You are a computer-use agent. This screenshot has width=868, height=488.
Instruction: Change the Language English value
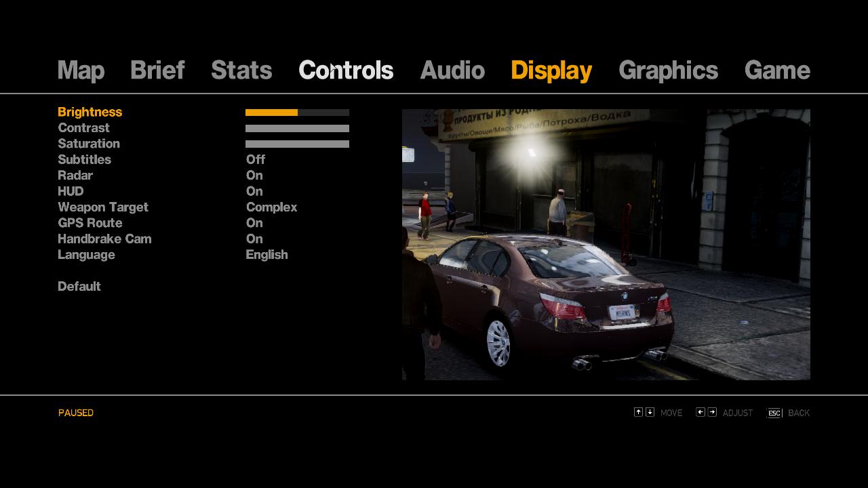pyautogui.click(x=267, y=255)
